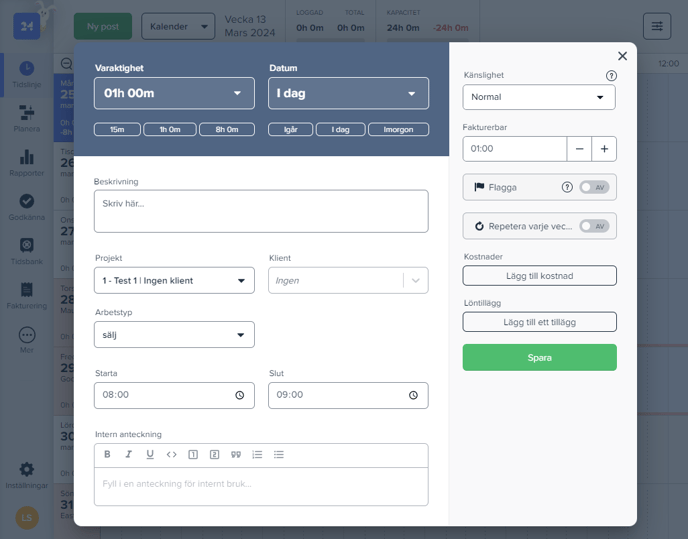The width and height of the screenshot is (688, 539).
Task: Click the bold formatting icon
Action: 107,454
